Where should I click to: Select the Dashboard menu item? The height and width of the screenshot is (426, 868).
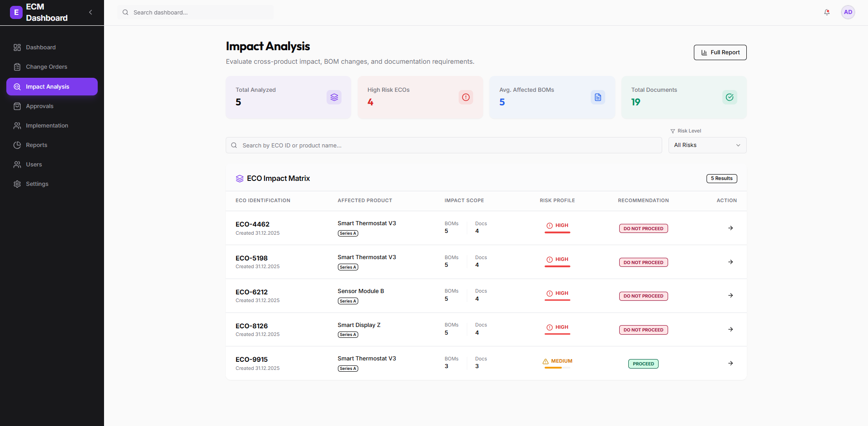(41, 47)
